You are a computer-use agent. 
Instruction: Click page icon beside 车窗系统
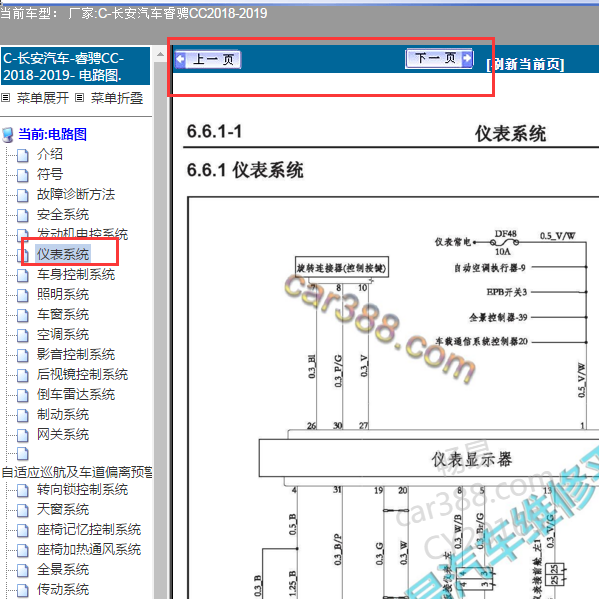coord(23,315)
